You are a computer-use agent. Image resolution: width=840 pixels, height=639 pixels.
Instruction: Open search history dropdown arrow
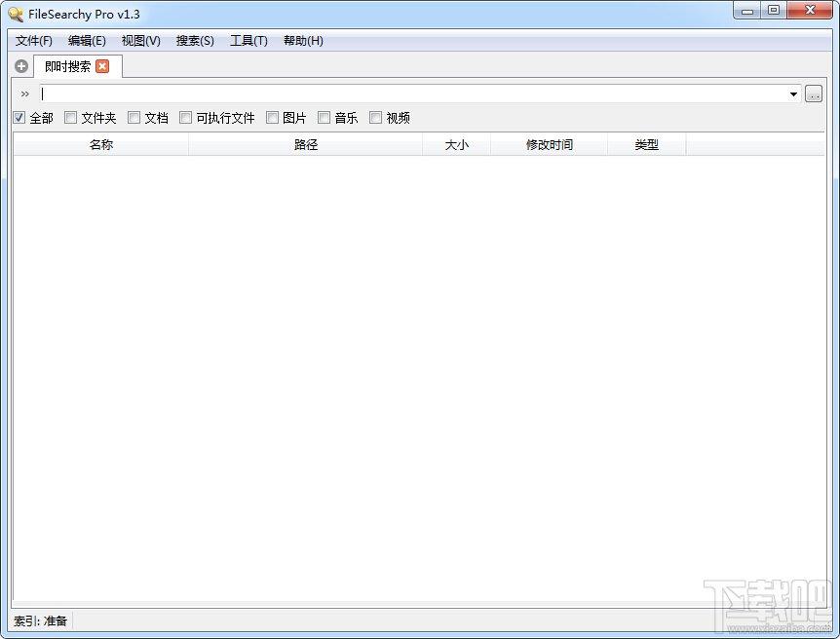point(792,94)
